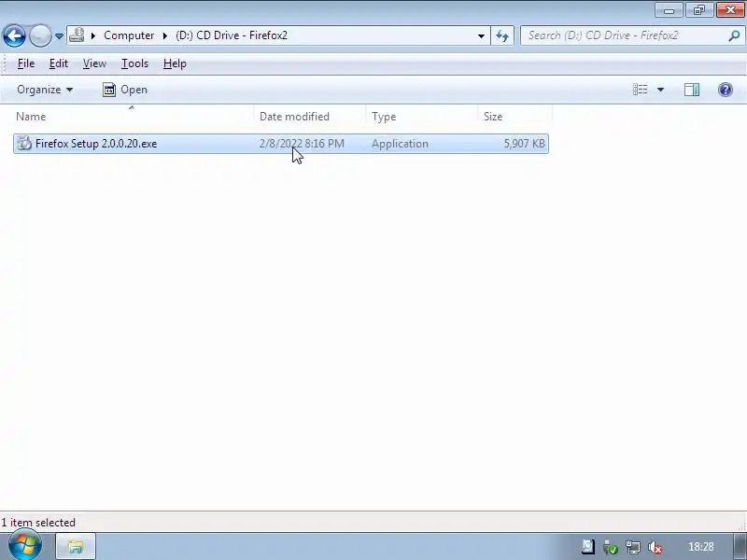Click the search magnifier icon
747x560 pixels.
(x=734, y=35)
